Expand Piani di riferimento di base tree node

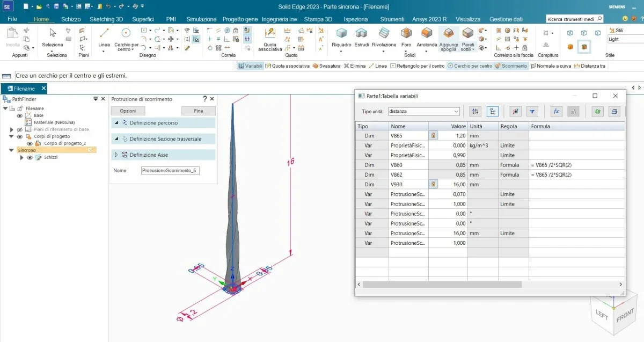12,129
